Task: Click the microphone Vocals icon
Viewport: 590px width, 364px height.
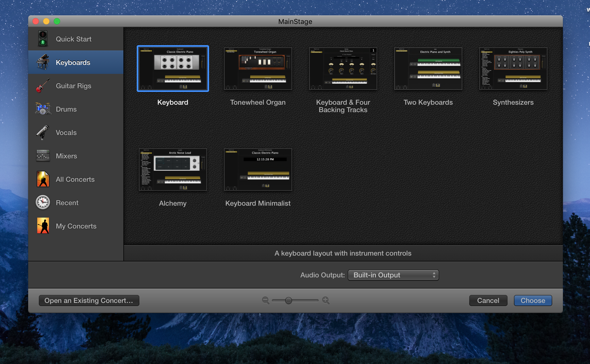Action: click(43, 132)
